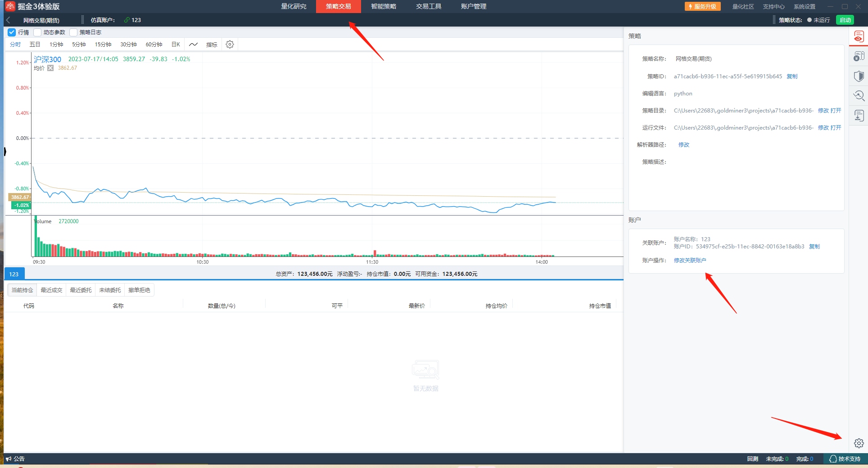This screenshot has height=468, width=868.
Task: Enable the 策略日志 checkbox
Action: (73, 32)
